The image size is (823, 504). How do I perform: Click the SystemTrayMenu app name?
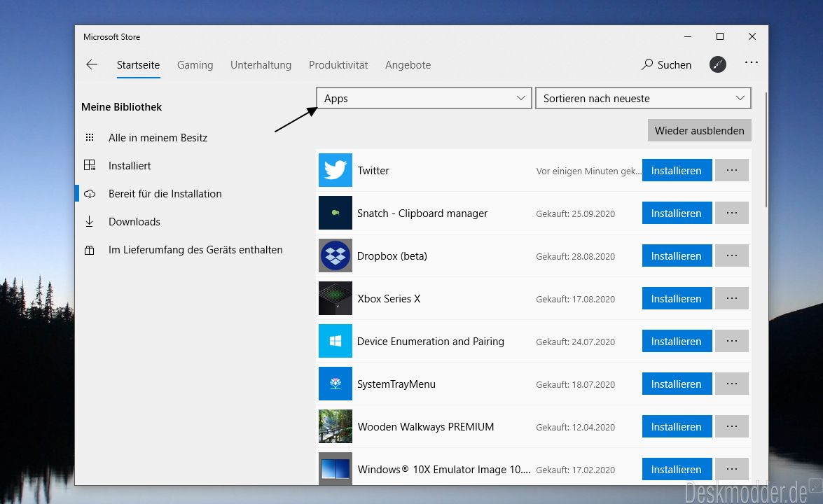click(396, 384)
